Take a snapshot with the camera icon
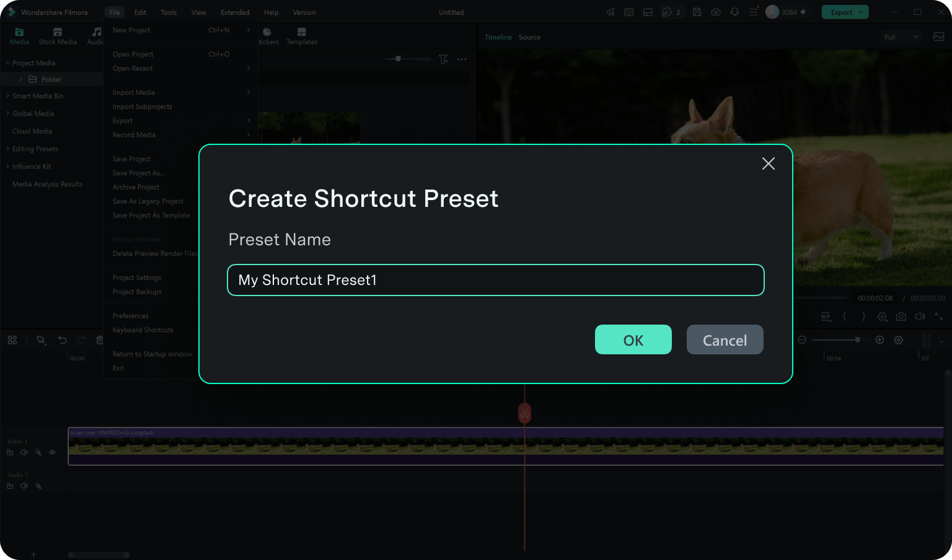 pyautogui.click(x=901, y=317)
